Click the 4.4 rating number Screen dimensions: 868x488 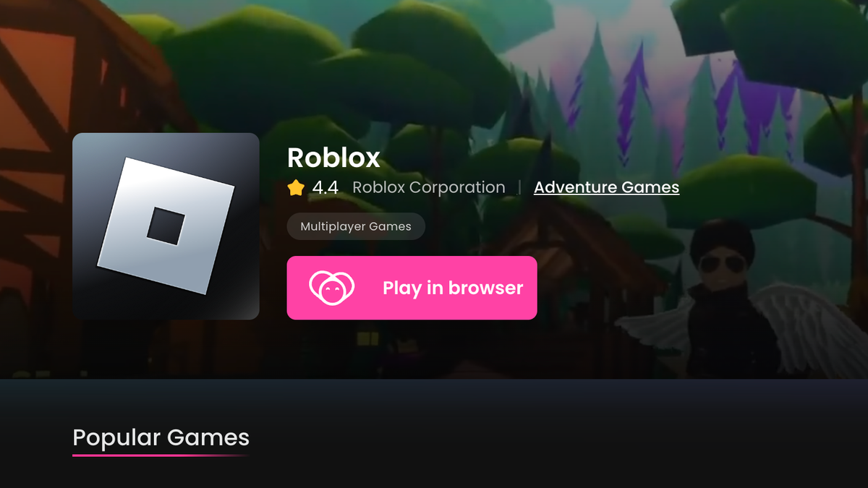click(x=325, y=188)
